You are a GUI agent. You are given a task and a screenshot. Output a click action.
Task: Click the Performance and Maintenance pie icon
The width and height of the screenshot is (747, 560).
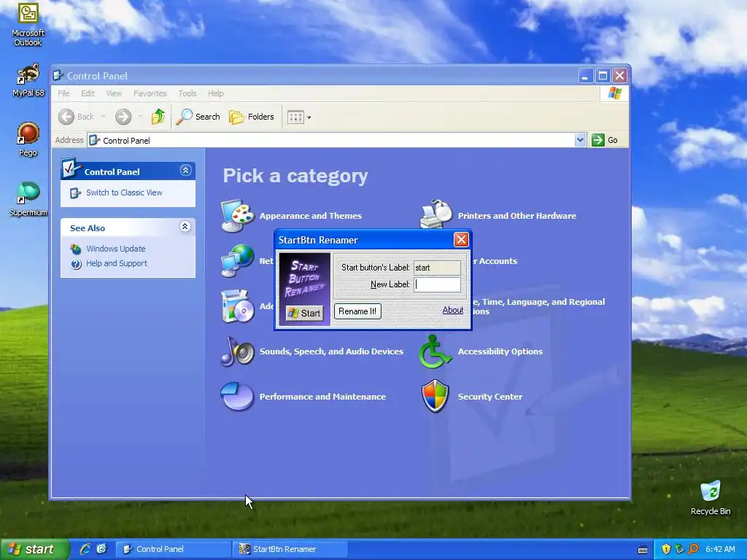237,396
